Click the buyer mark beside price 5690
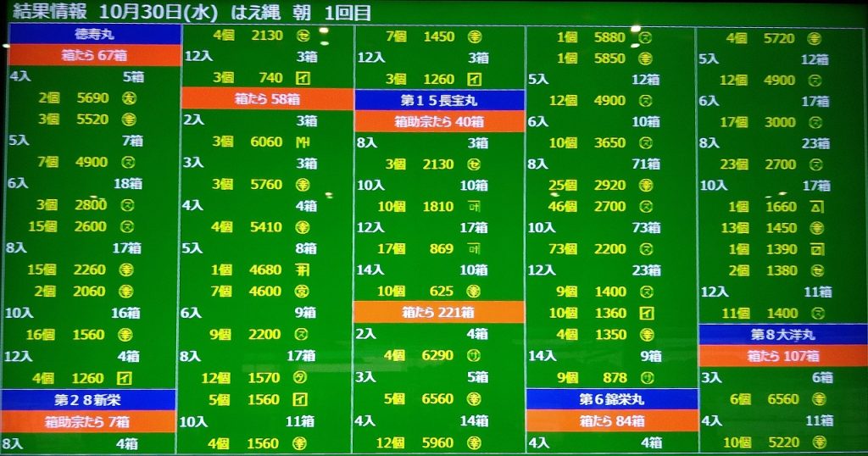Image resolution: width=868 pixels, height=456 pixels. [130, 97]
